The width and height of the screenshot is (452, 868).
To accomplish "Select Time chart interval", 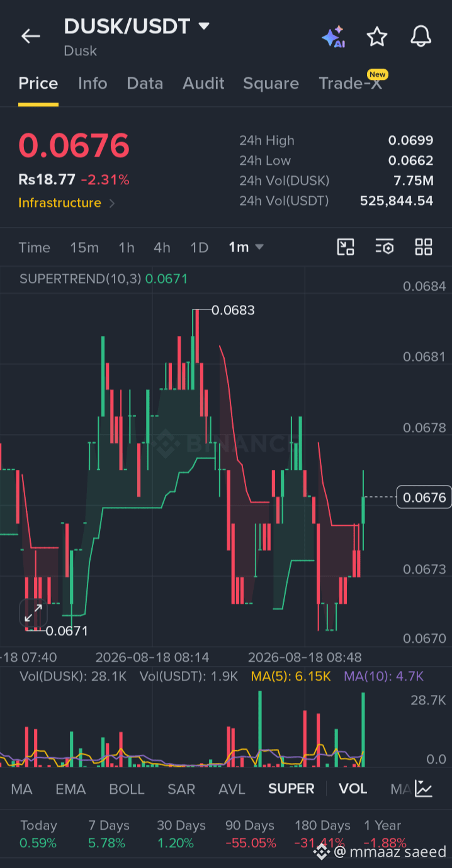I will 34,248.
